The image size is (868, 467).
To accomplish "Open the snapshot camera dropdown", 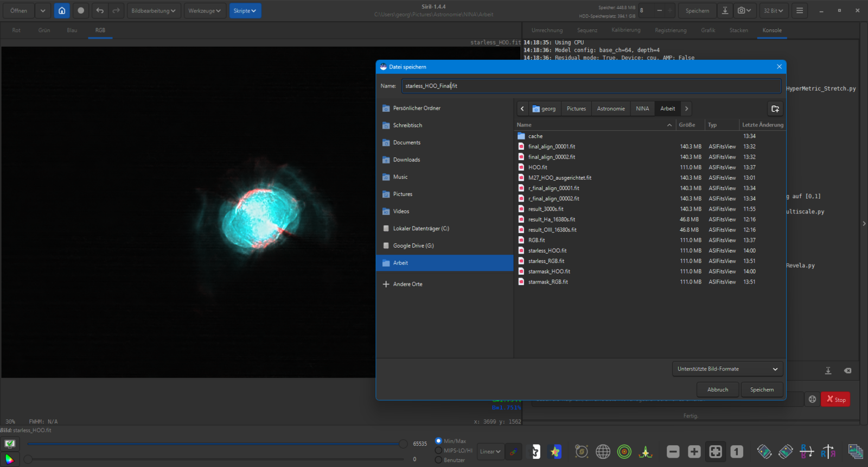I will pyautogui.click(x=745, y=10).
